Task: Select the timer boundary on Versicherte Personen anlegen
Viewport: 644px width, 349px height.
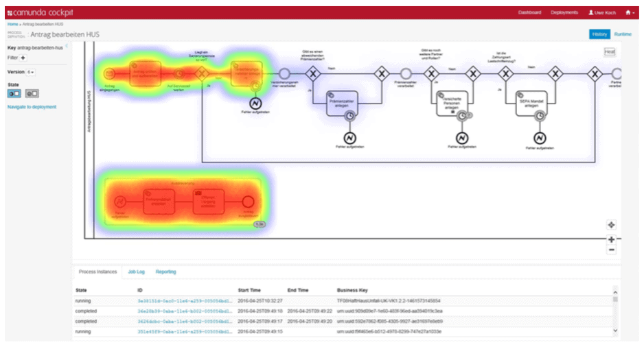Action: coord(462,116)
